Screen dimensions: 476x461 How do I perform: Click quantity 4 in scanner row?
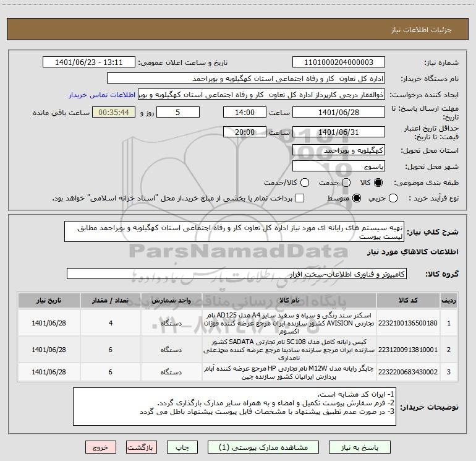111,323
